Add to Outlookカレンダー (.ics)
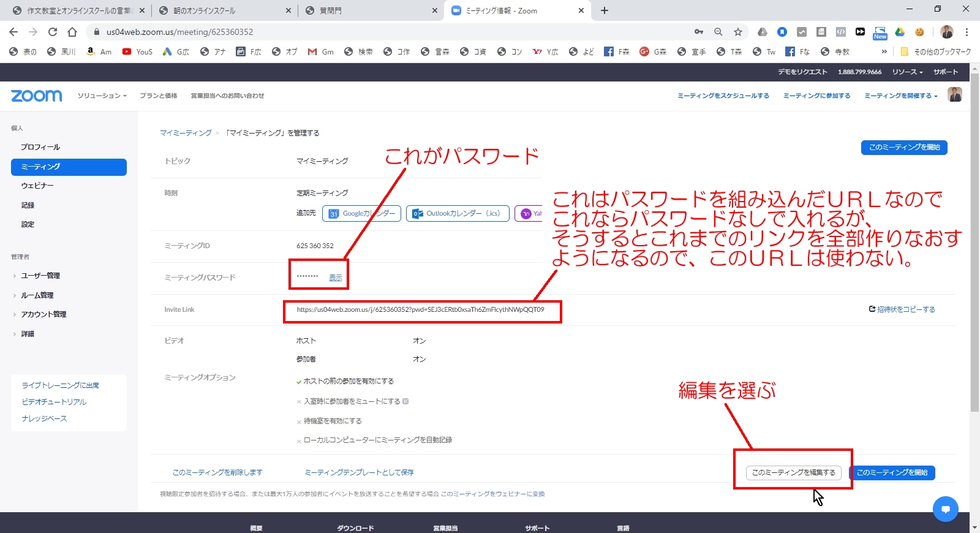The height and width of the screenshot is (533, 980). (x=458, y=213)
